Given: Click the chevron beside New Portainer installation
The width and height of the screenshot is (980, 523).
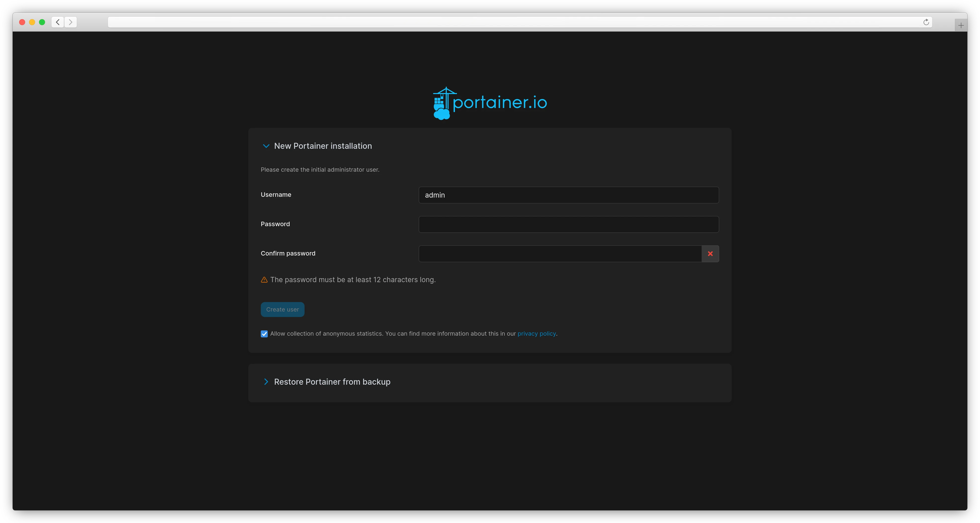Looking at the screenshot, I should tap(266, 146).
